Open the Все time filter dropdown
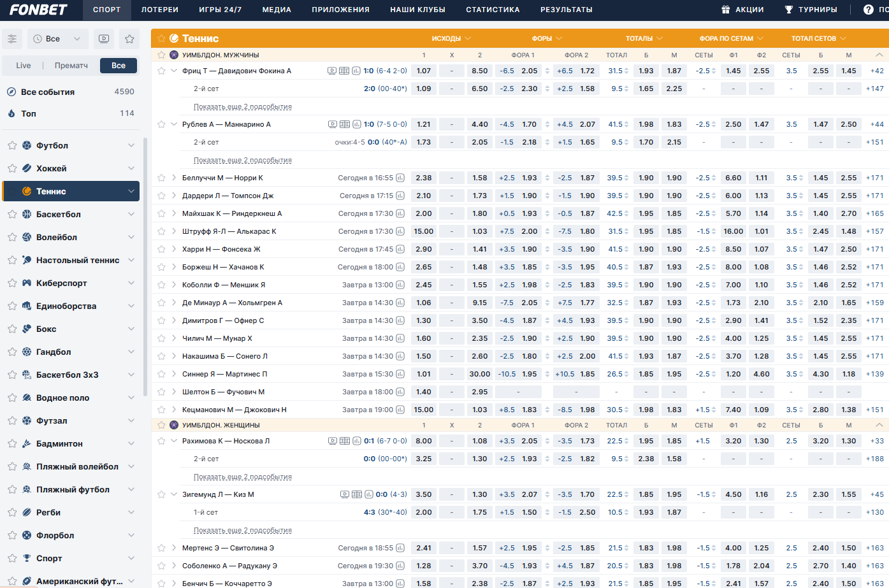889x588 pixels. 58,39
